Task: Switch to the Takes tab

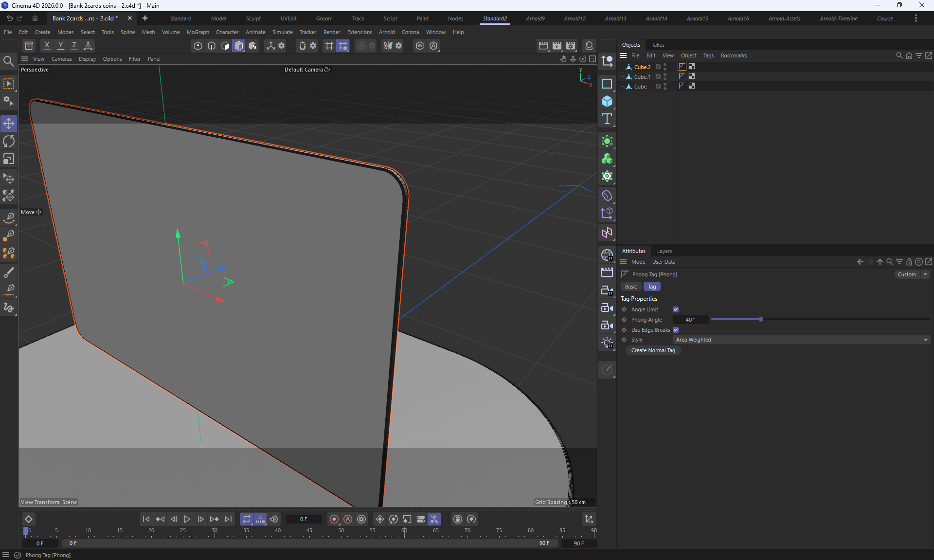Action: [658, 45]
